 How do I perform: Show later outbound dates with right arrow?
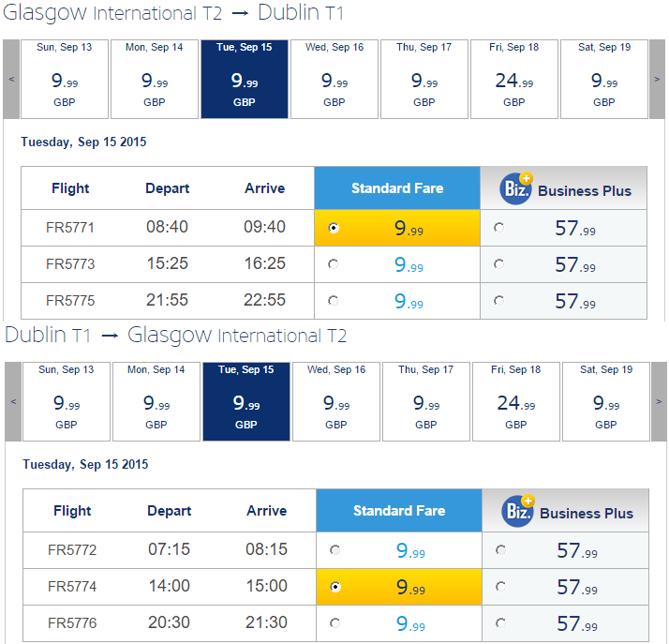(x=657, y=80)
